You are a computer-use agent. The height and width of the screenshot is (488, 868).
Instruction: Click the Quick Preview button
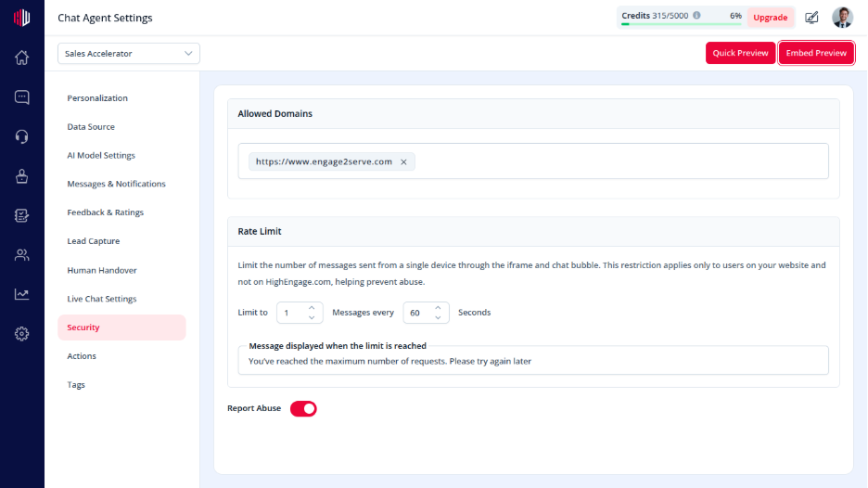(740, 53)
